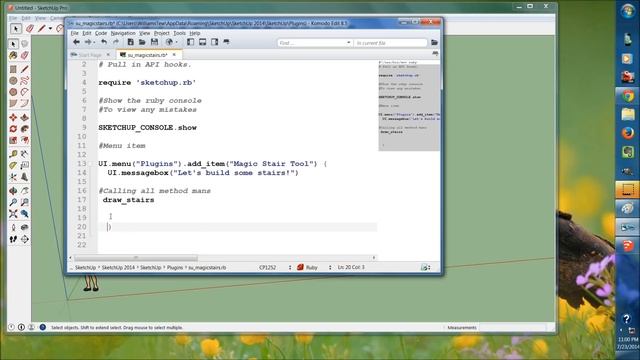Click the code minimap on the right
The image size is (640, 360).
(x=409, y=106)
